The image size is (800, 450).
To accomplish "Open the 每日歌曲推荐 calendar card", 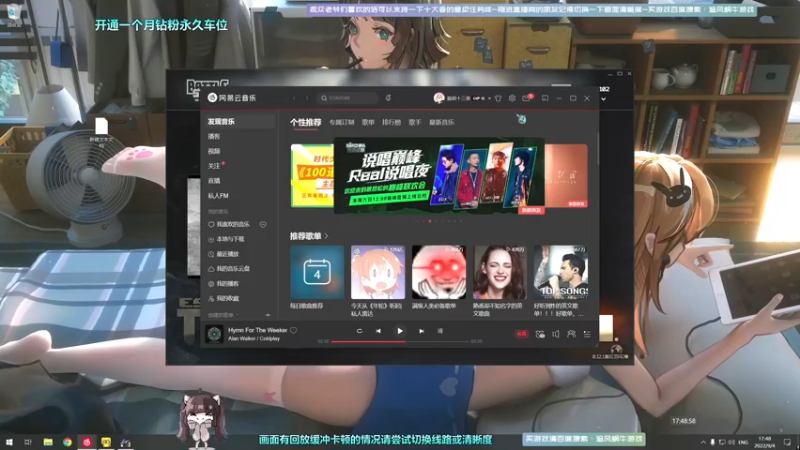I will tap(317, 272).
